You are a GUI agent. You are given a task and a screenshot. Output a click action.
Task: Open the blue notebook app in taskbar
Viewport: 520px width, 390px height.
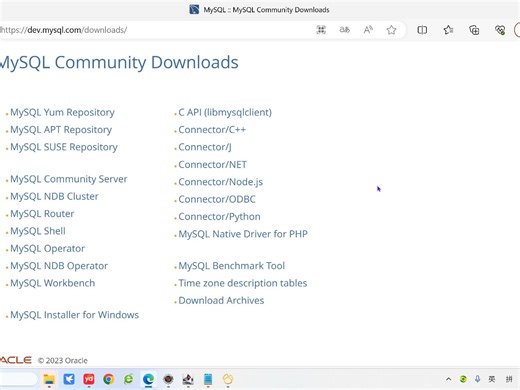coord(208,379)
